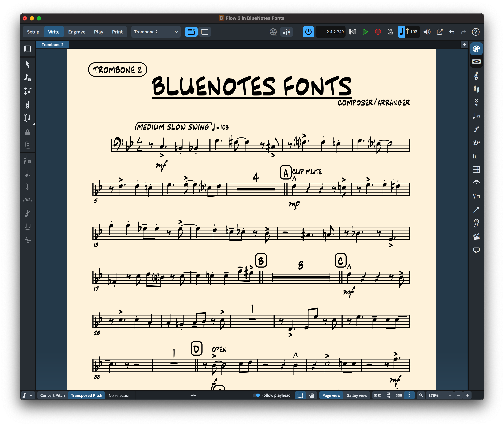Viewport: 504px width, 426px height.
Task: Open volume speaker control
Action: pyautogui.click(x=427, y=32)
